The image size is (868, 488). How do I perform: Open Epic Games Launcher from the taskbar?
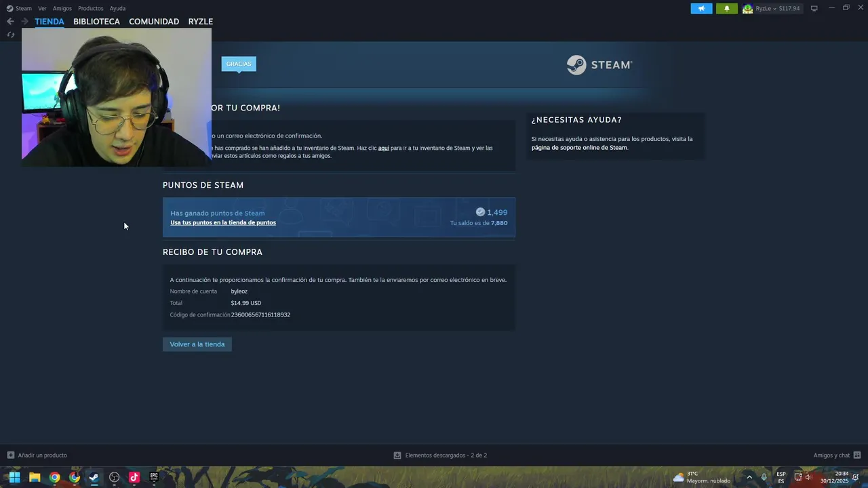154,477
